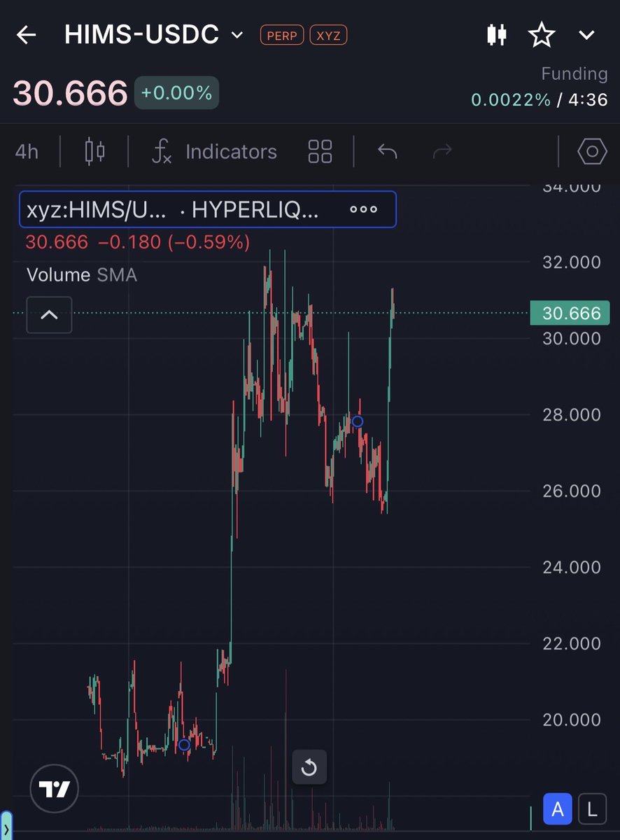Toggle auto scale A button

pos(558,810)
